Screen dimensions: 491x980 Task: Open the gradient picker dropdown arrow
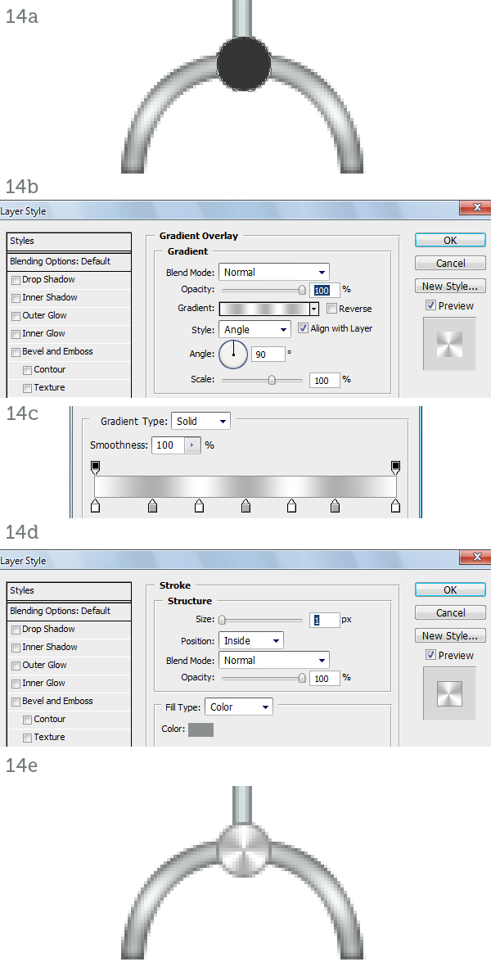(x=314, y=309)
